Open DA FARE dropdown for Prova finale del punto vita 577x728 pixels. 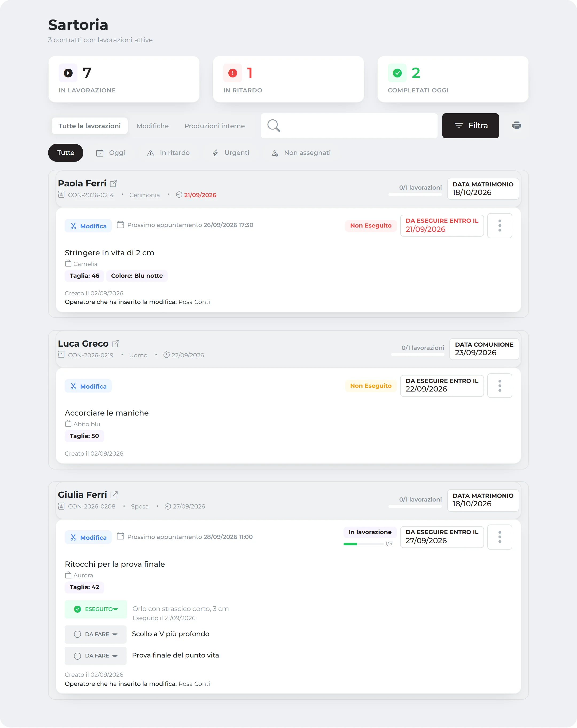[x=96, y=656]
